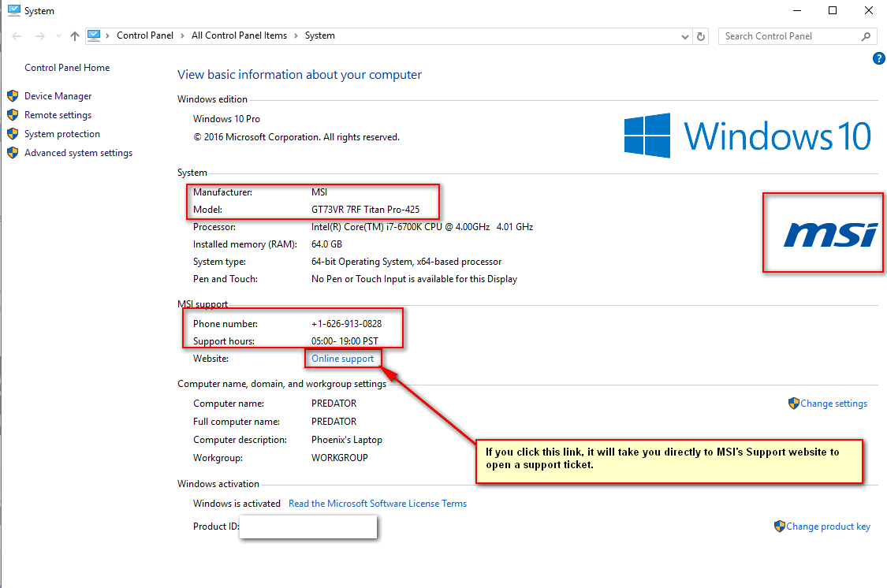Open Remote settings link
The height and width of the screenshot is (588, 887).
tap(58, 115)
